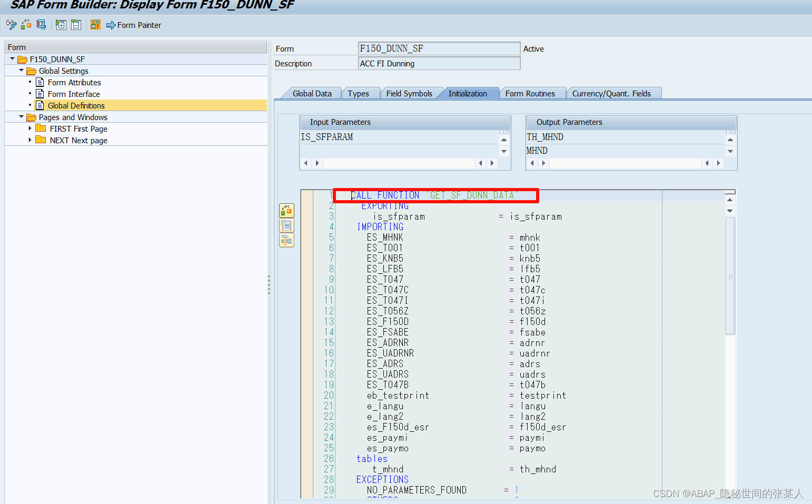Click the code editor vertical scrollbar thumb
The height and width of the screenshot is (504, 812).
730,275
